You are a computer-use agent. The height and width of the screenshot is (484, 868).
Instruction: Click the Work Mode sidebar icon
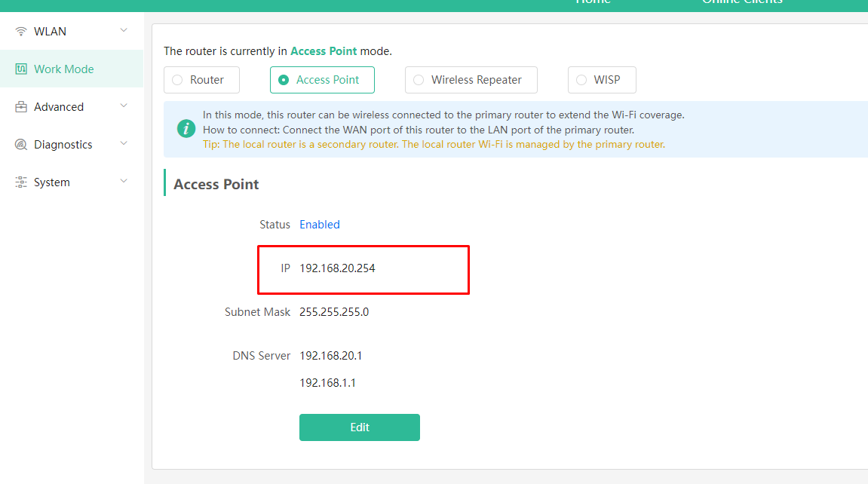coord(21,69)
